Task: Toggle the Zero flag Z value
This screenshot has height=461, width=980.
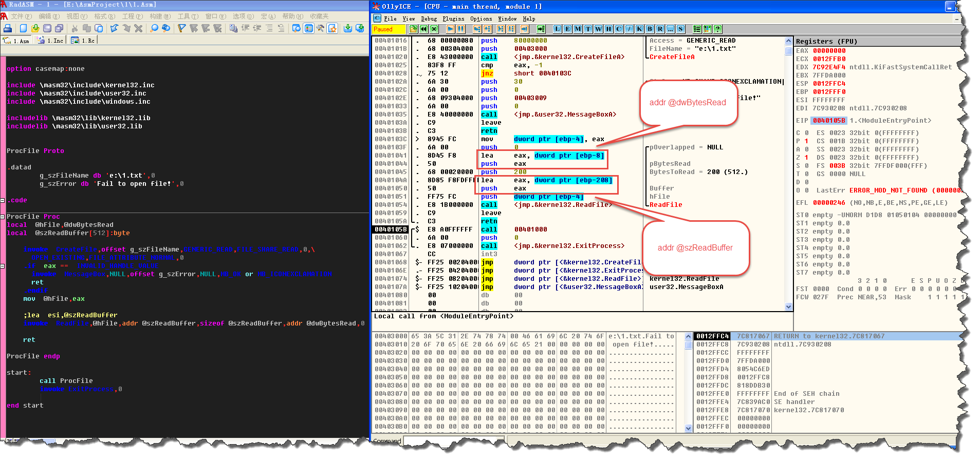Action: pyautogui.click(x=806, y=158)
